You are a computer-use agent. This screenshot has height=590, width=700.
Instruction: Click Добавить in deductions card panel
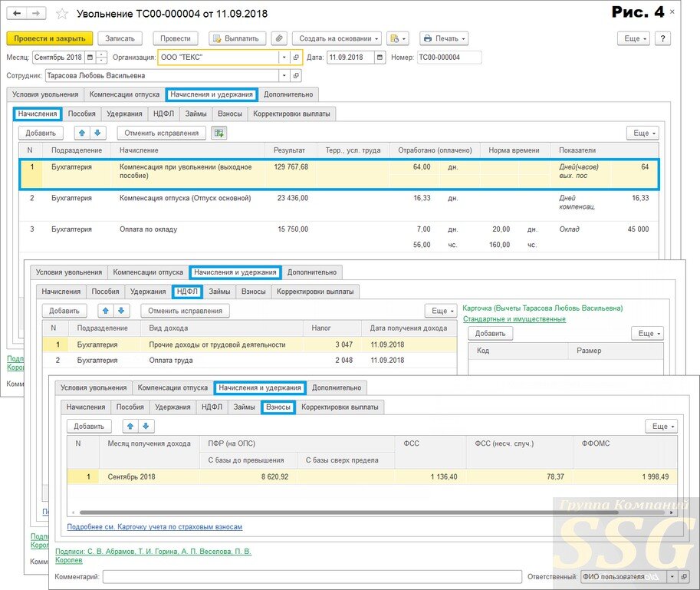pos(490,333)
